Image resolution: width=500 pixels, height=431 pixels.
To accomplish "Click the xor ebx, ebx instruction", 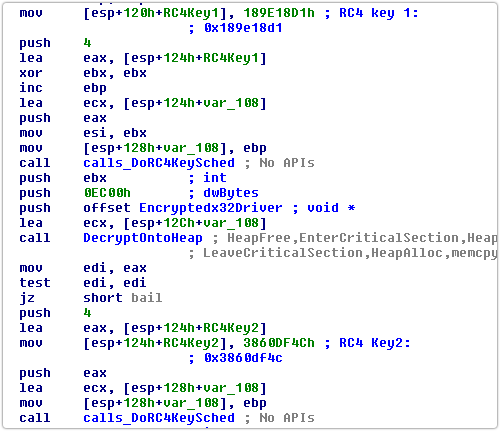I will [83, 73].
